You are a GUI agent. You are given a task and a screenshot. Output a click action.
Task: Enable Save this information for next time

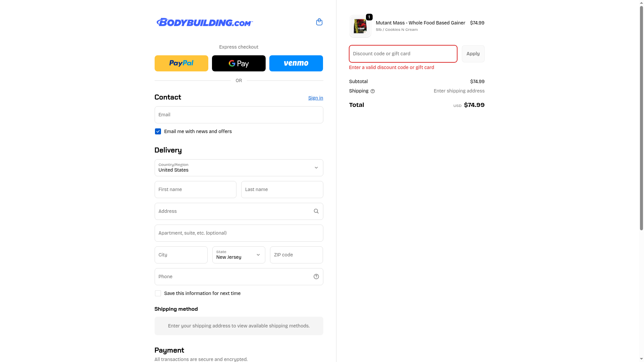pyautogui.click(x=158, y=293)
